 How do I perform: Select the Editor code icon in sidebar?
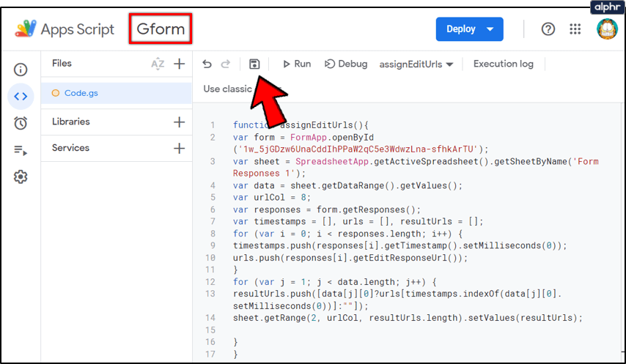click(21, 96)
